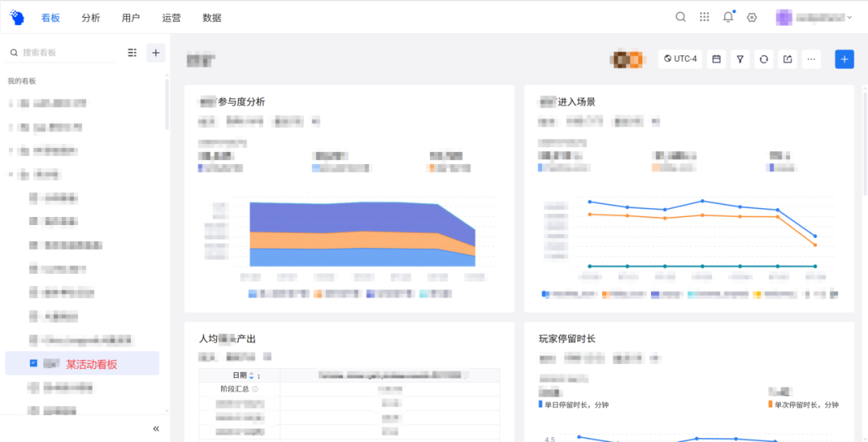Viewport: 868px width, 442px height.
Task: Click the sidebar dashboard list scrollbar
Action: 167,104
